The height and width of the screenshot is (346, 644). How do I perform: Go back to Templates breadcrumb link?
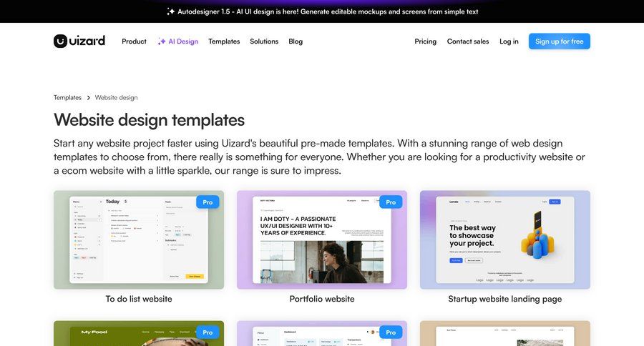[x=67, y=98]
